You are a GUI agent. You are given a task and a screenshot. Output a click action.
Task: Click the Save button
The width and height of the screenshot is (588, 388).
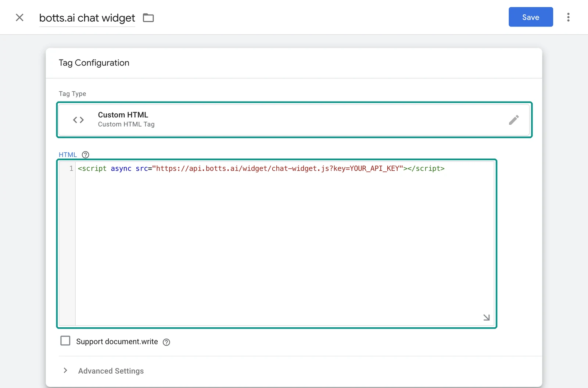(531, 17)
